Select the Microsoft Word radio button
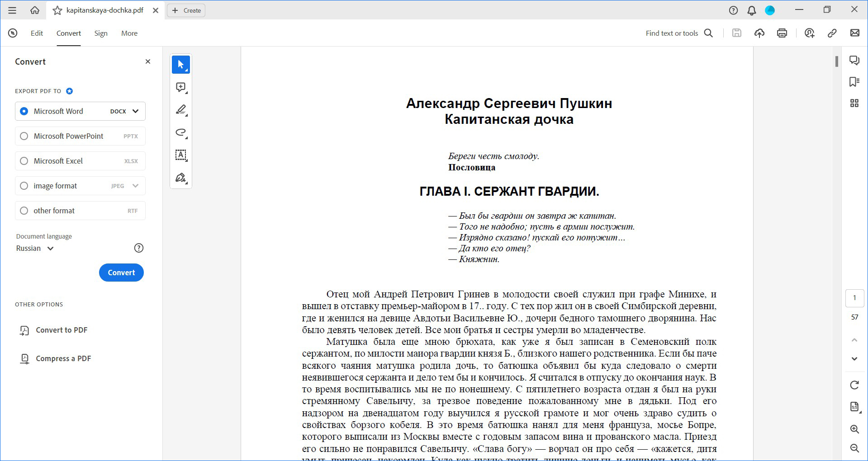Screen dimensions: 868x461 (x=24, y=111)
